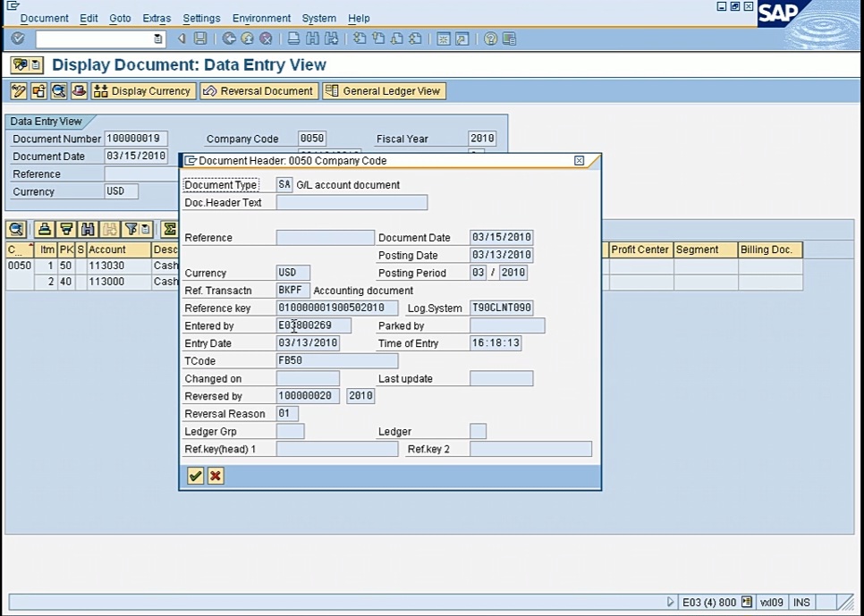Click the General Ledger View button
The height and width of the screenshot is (616, 864).
(384, 91)
